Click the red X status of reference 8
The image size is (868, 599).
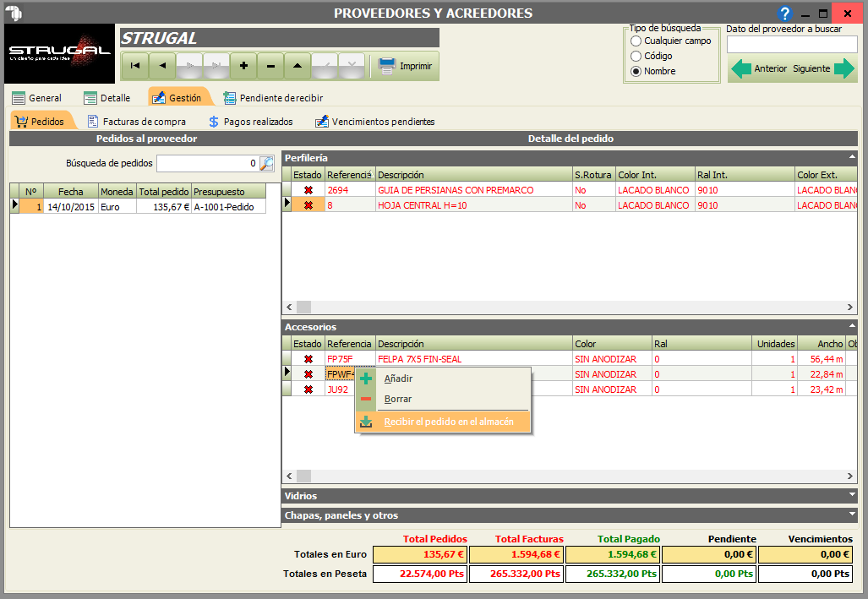click(x=308, y=205)
